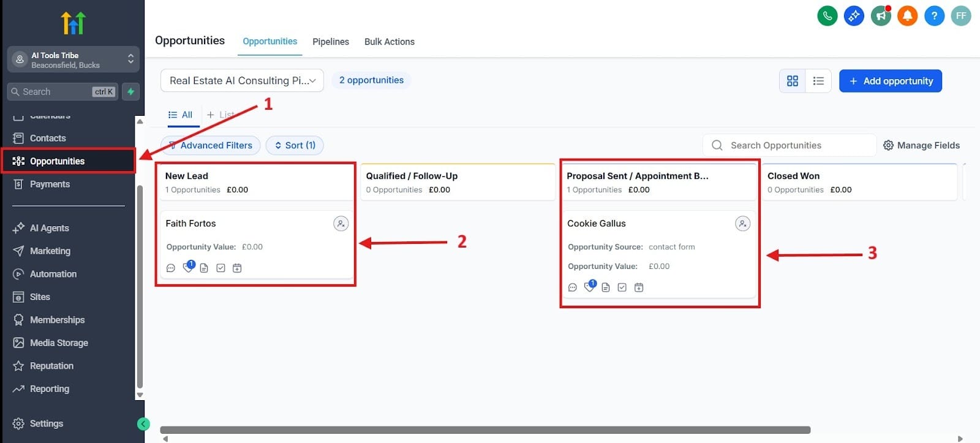The width and height of the screenshot is (980, 443).
Task: Open tasks icon on Faith Fortos card
Action: 221,268
